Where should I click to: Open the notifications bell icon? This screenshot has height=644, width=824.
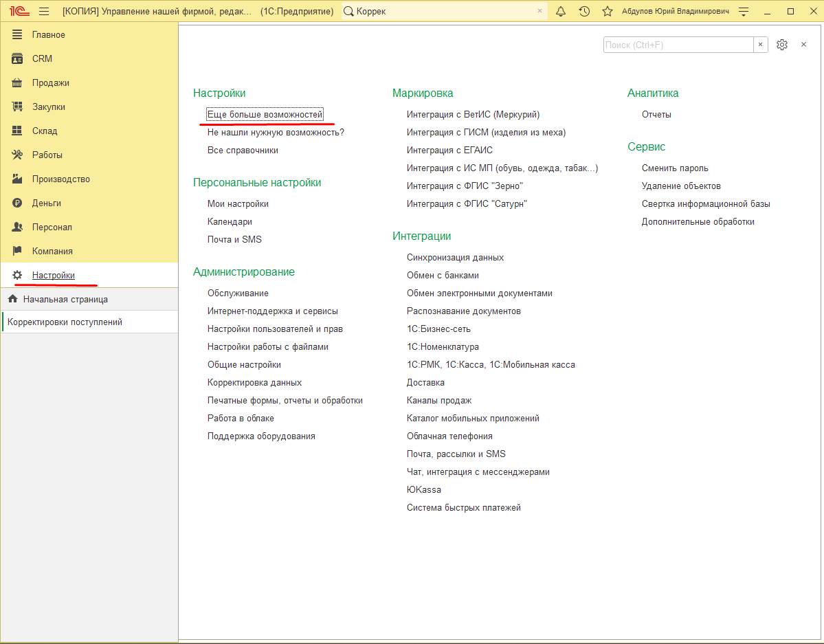(561, 11)
